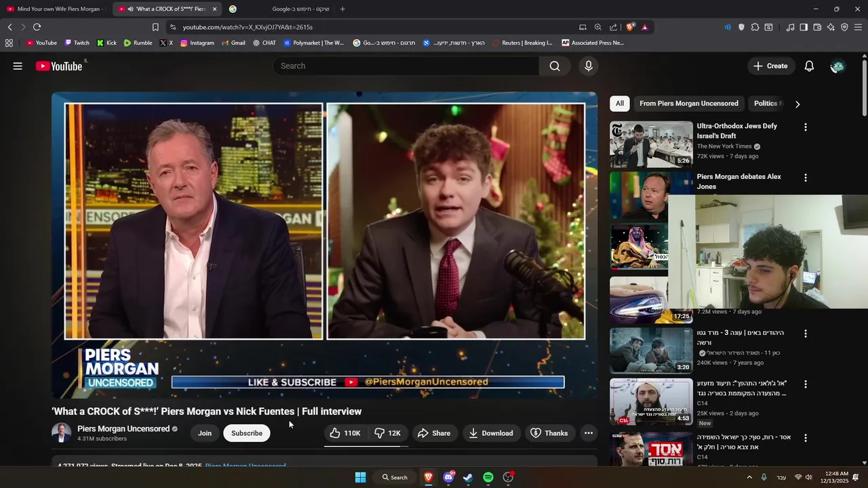868x488 pixels.
Task: Open the Polymarket bookmark
Action: [x=313, y=43]
